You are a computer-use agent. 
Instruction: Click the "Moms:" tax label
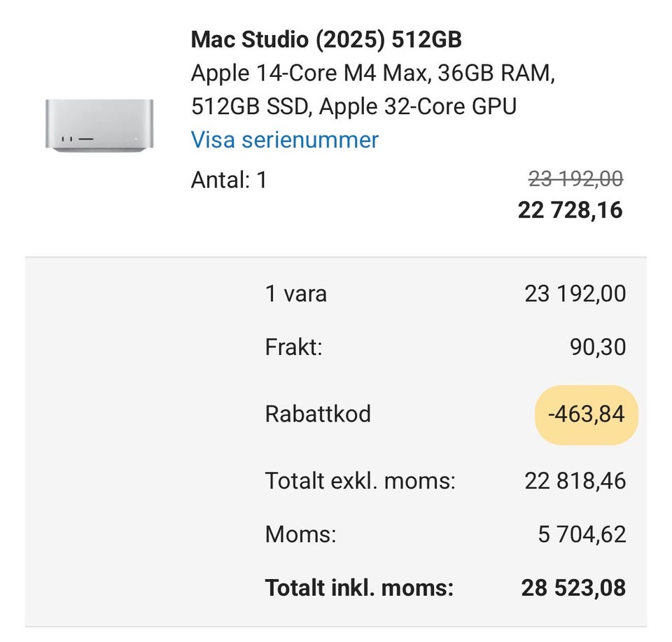(x=300, y=535)
